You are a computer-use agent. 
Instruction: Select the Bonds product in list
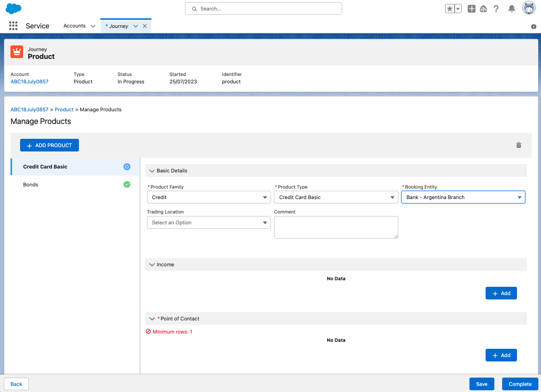click(x=31, y=185)
